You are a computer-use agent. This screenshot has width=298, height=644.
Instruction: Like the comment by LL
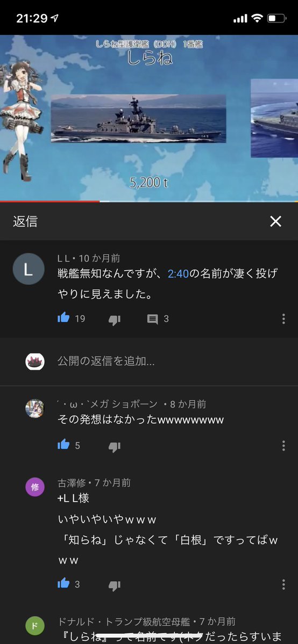coord(63,318)
